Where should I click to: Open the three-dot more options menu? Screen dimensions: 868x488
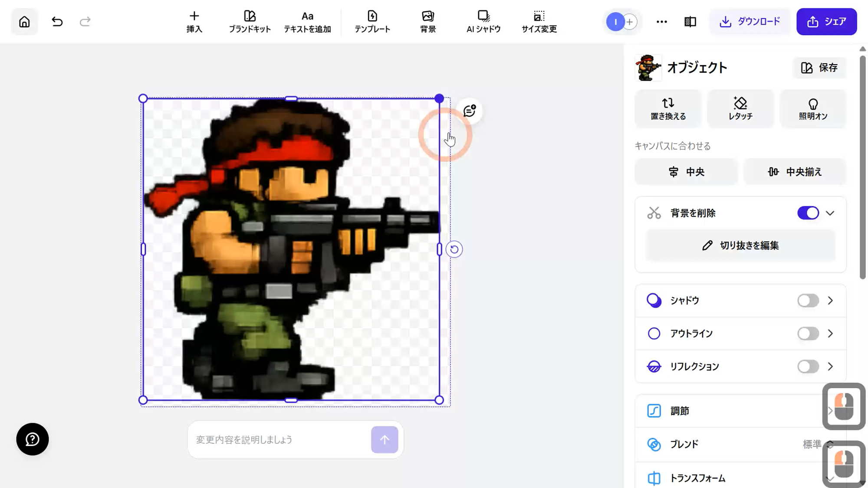(x=661, y=22)
